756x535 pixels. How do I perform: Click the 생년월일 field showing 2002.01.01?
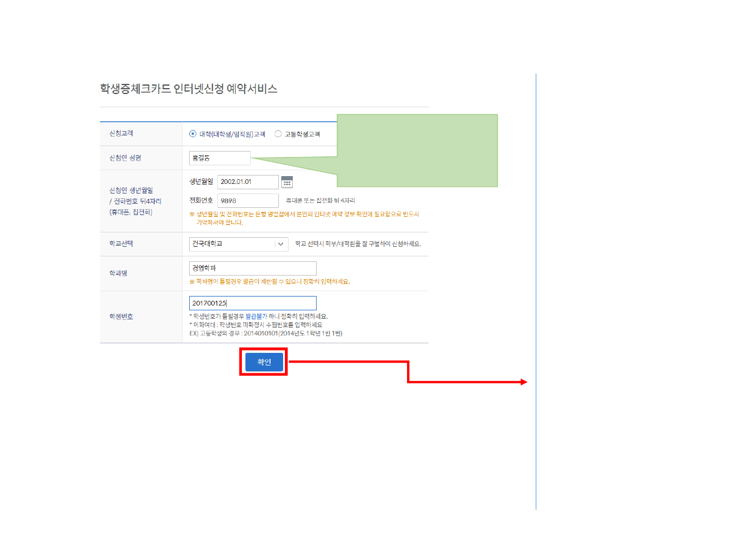(x=248, y=182)
